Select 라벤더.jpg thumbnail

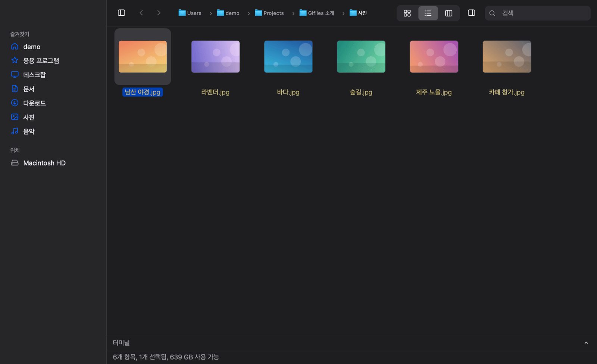coord(215,57)
